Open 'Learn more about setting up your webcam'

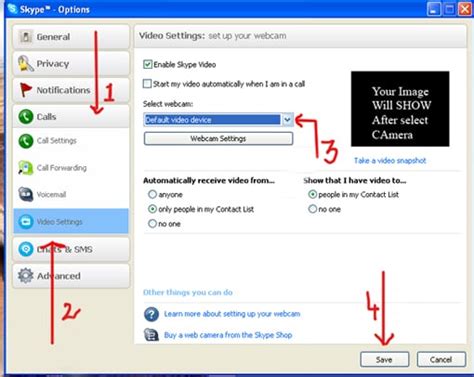tap(232, 314)
